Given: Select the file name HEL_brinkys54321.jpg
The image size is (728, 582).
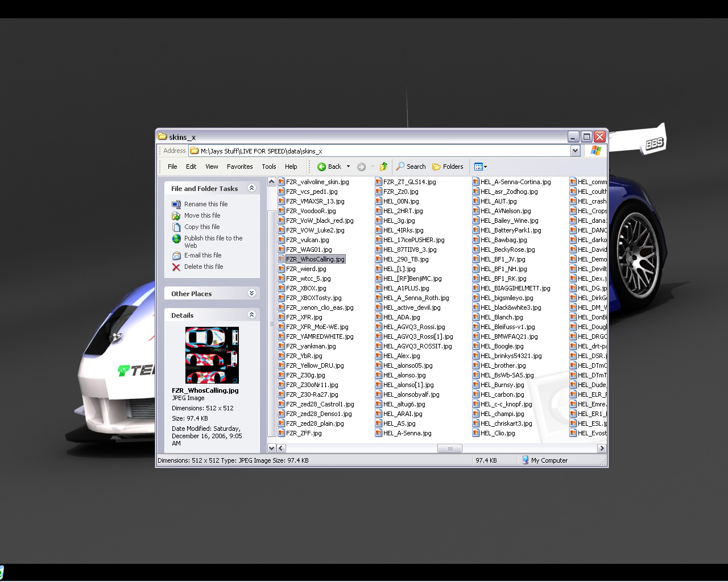Looking at the screenshot, I should pyautogui.click(x=511, y=356).
